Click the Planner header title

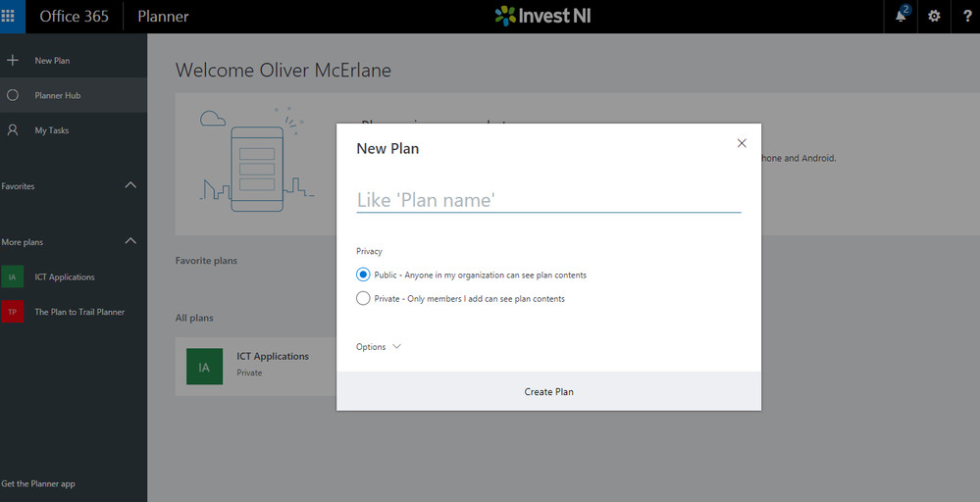[163, 17]
